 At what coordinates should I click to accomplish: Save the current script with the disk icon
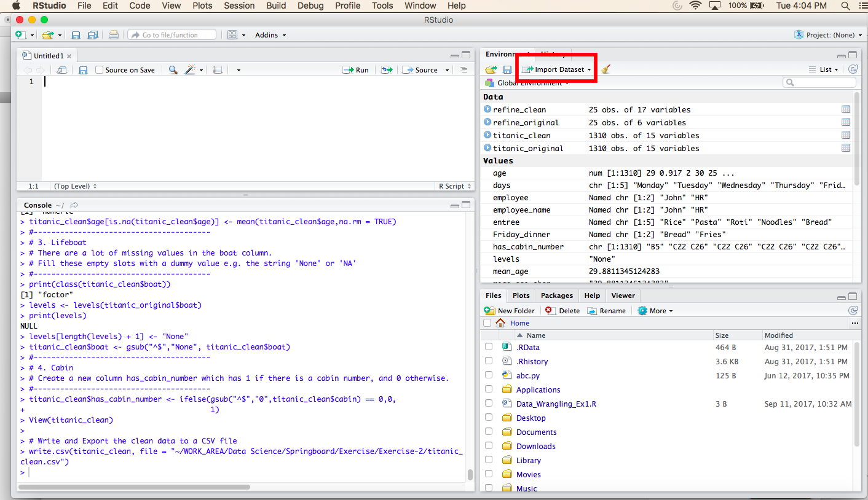83,69
